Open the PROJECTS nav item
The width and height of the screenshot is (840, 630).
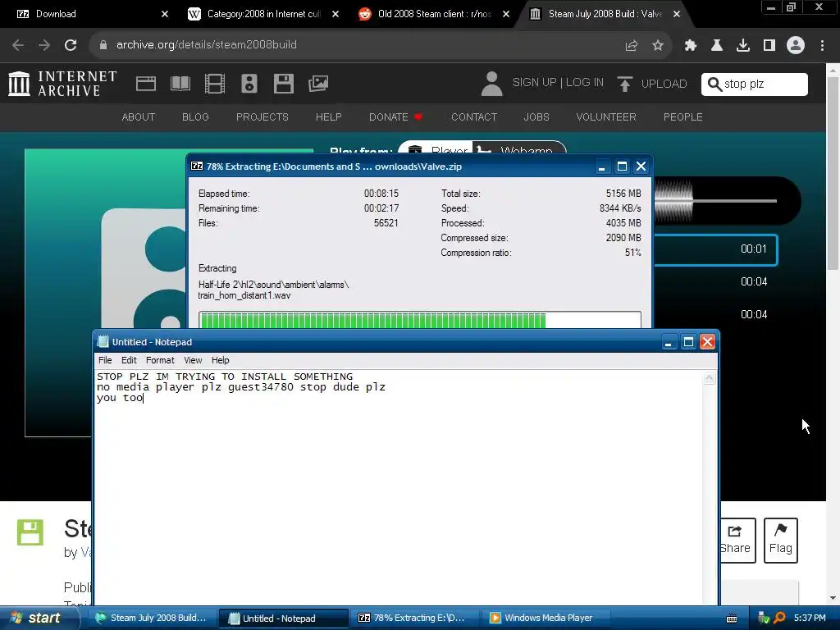tap(262, 116)
